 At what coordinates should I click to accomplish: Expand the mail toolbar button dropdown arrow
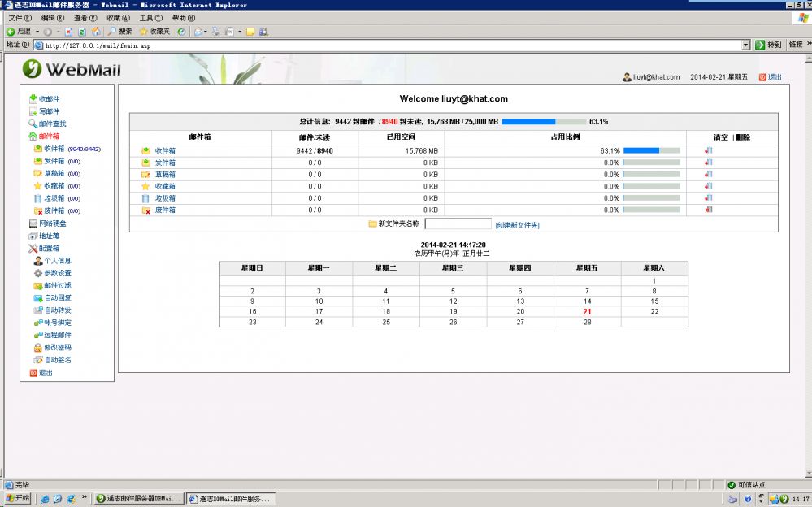pyautogui.click(x=206, y=32)
